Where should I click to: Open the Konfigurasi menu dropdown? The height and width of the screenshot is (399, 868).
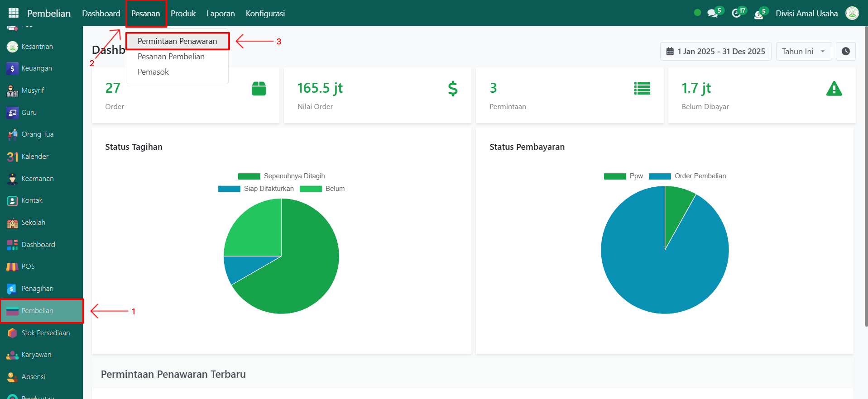pyautogui.click(x=265, y=14)
